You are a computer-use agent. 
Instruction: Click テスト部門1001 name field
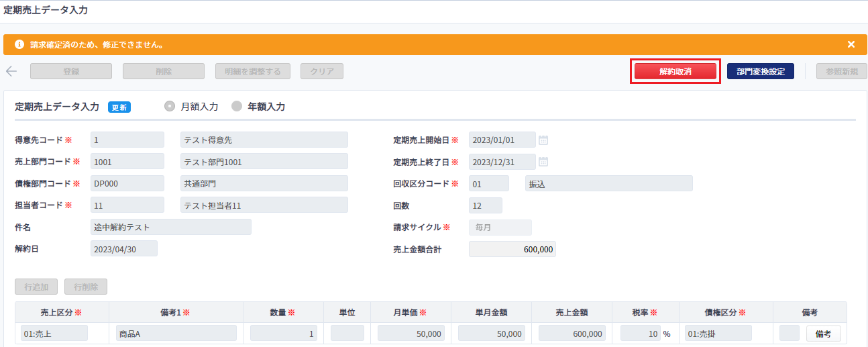click(x=264, y=162)
